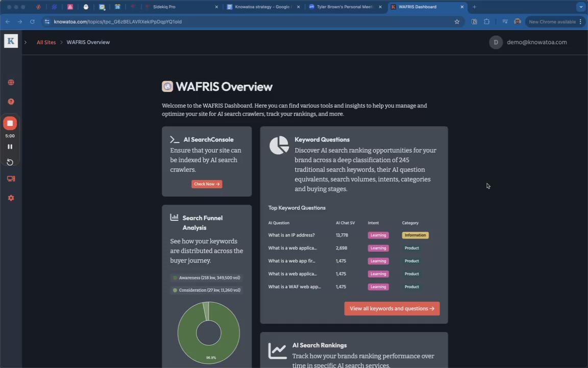Click the AI Search Rankings line chart icon
The image size is (588, 368).
coord(278,351)
